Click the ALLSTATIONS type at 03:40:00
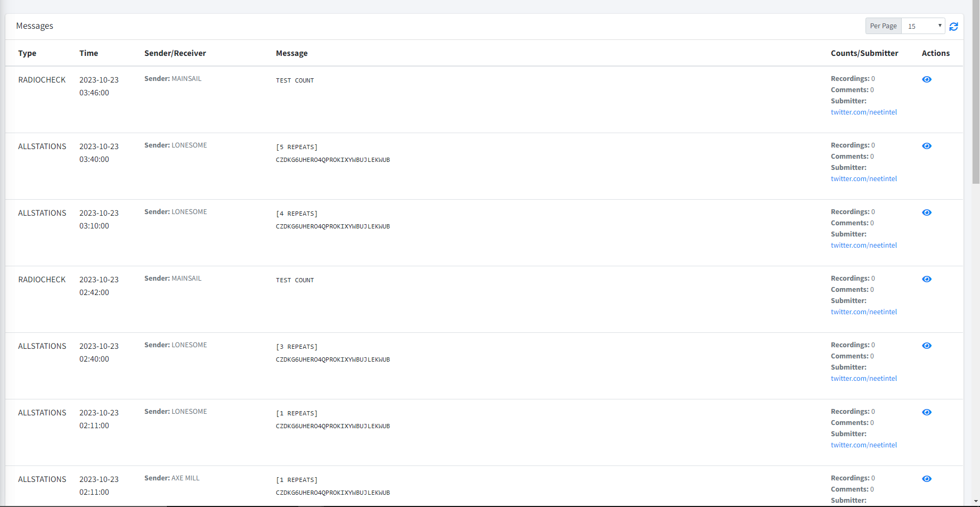 click(x=42, y=146)
